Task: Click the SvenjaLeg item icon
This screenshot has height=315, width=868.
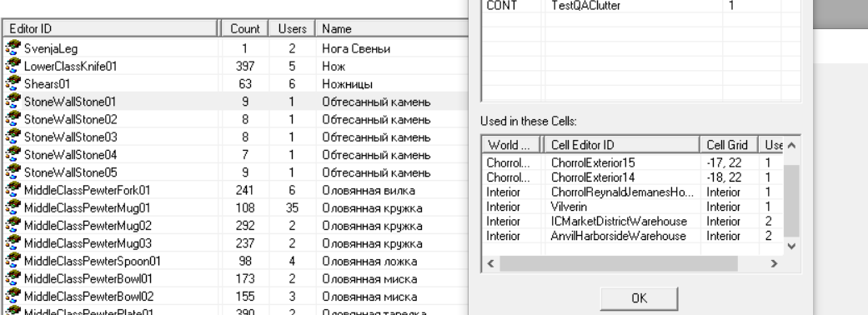Action: click(13, 48)
